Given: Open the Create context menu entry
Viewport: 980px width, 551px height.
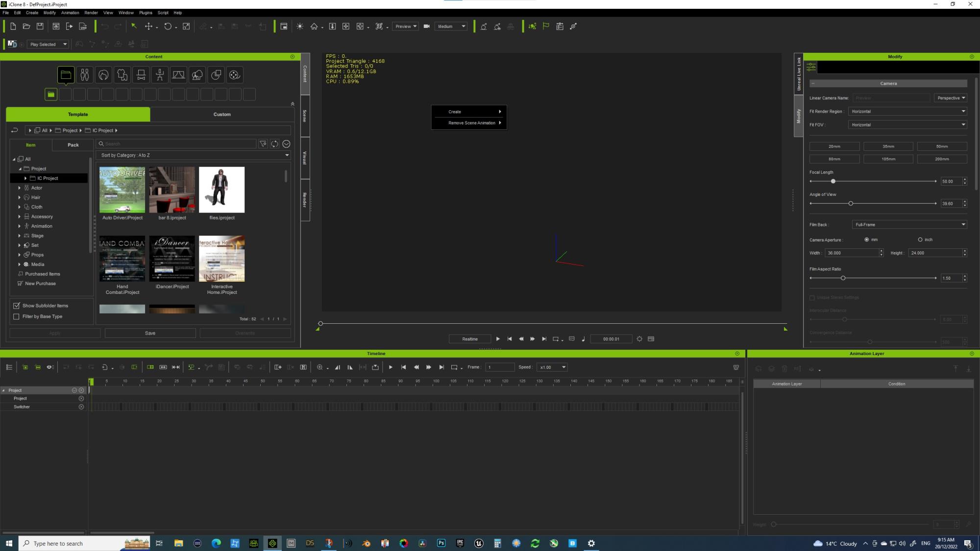Looking at the screenshot, I should click(x=469, y=112).
